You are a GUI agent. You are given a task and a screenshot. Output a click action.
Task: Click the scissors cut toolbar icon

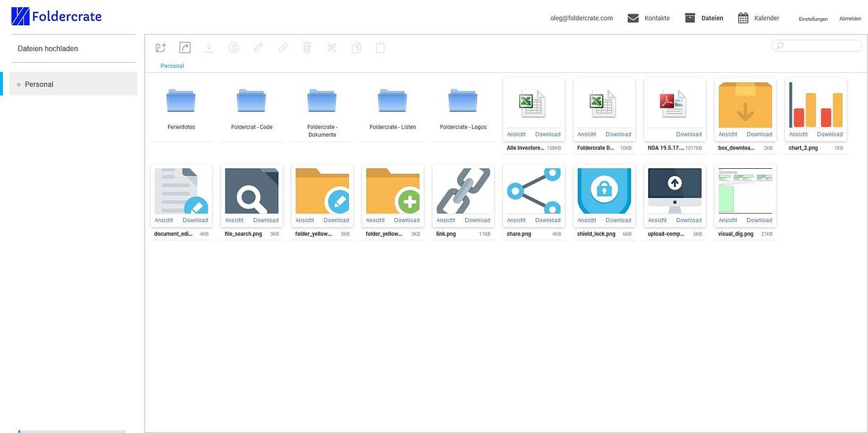332,48
